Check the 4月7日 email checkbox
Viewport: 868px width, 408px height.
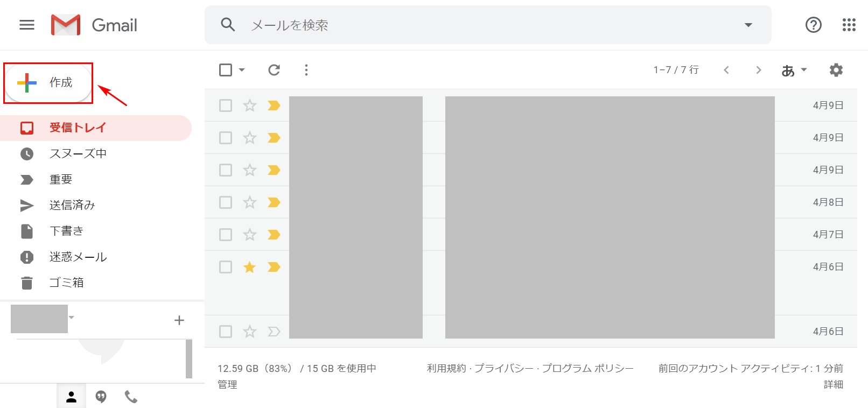[x=226, y=235]
